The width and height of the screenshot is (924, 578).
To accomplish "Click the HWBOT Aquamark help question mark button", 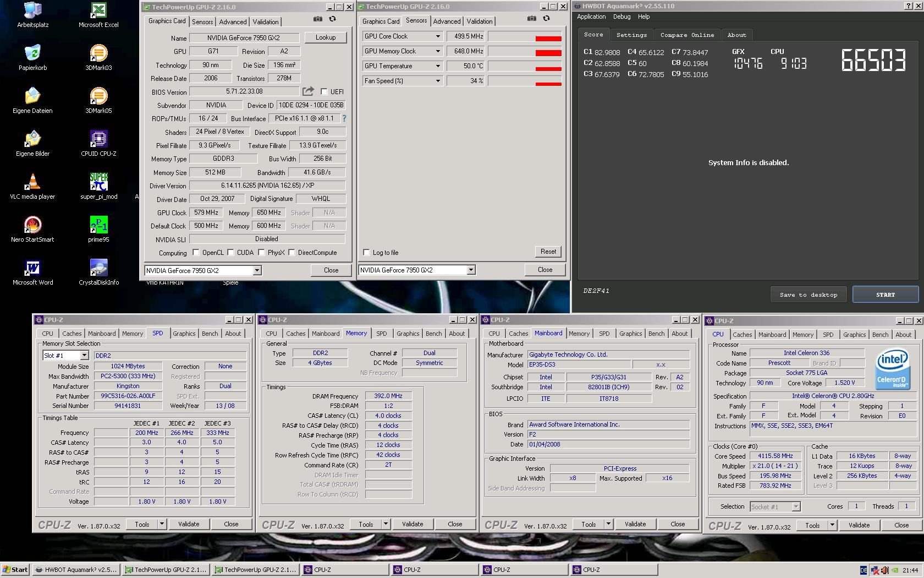I will (908, 6).
